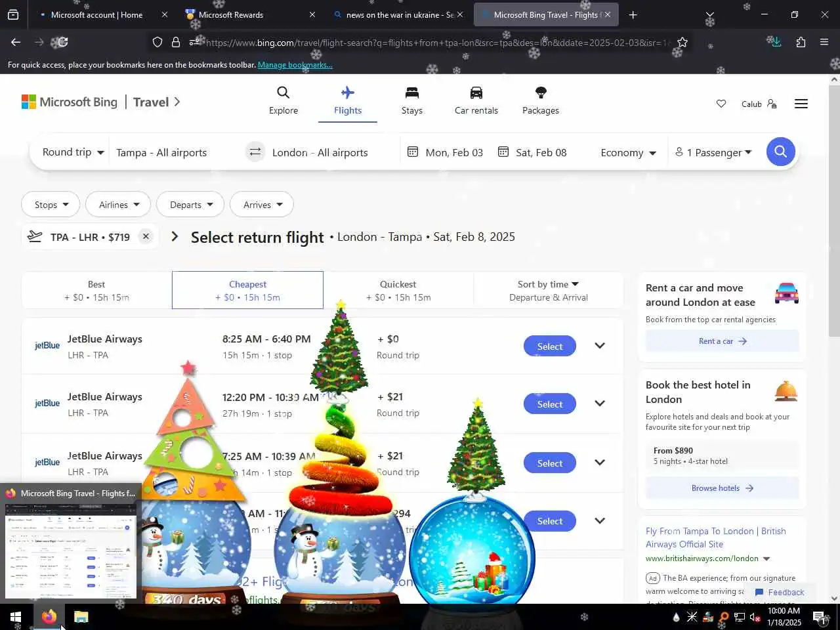Open the Stops filter dropdown
This screenshot has height=630, width=840.
51,205
